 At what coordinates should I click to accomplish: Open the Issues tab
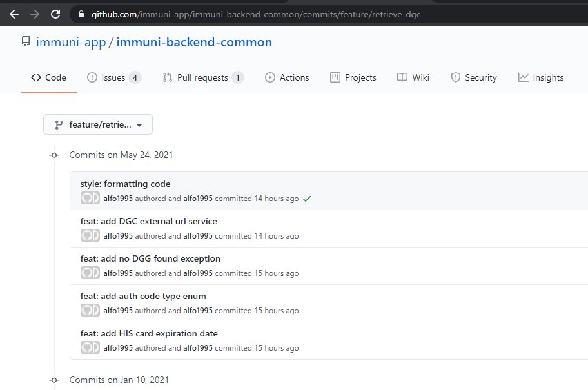[x=114, y=77]
